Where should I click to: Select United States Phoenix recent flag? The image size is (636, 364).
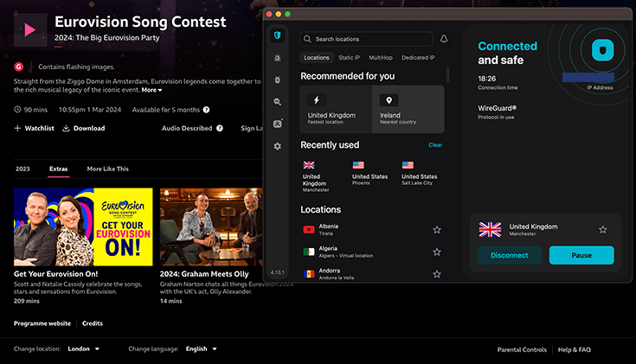coord(358,165)
